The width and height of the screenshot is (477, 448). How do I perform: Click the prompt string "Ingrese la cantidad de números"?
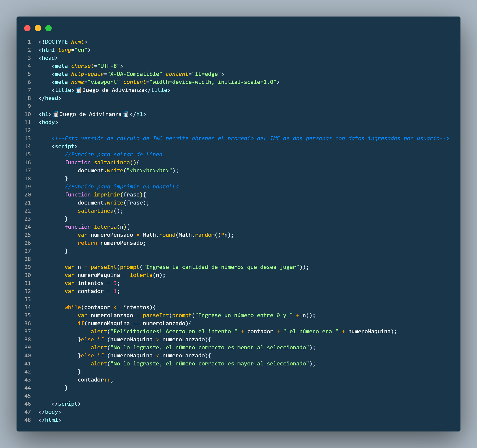(221, 267)
